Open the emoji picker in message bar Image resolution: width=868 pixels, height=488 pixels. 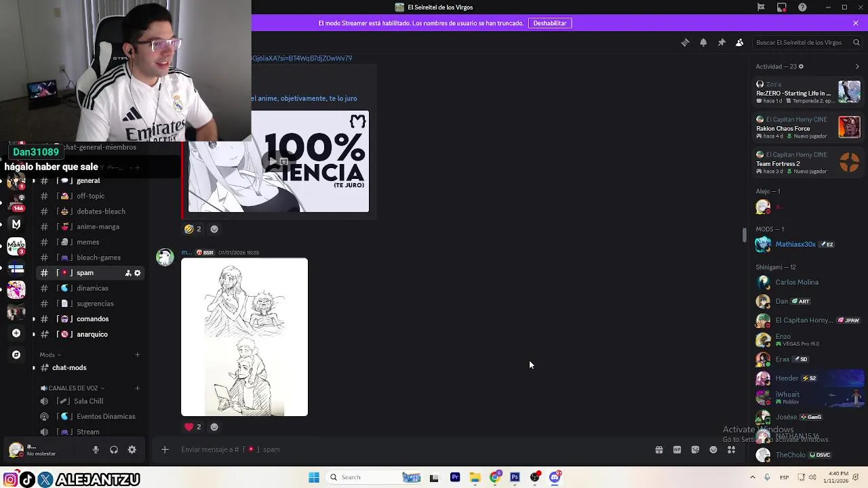coord(713,449)
